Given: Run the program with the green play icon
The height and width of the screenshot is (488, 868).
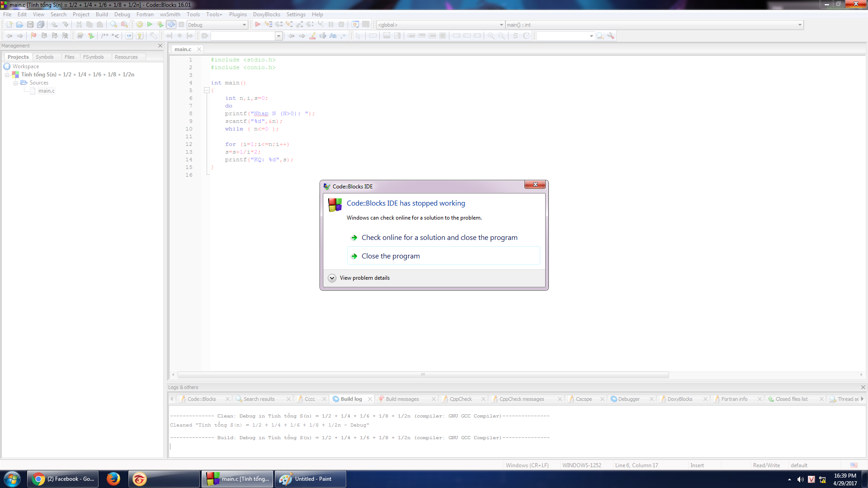Looking at the screenshot, I should tap(150, 24).
